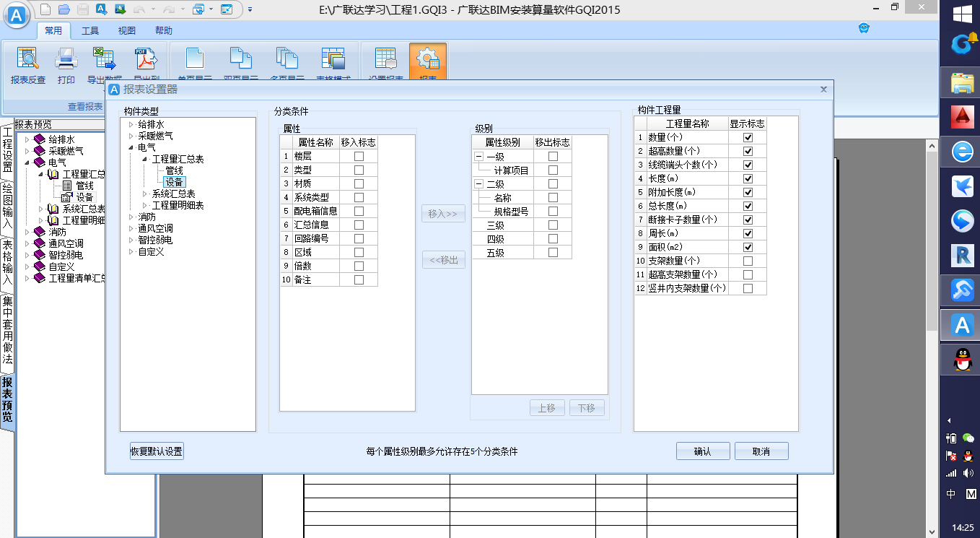Switch to double page display
Viewport: 980px width, 538px height.
[241, 65]
